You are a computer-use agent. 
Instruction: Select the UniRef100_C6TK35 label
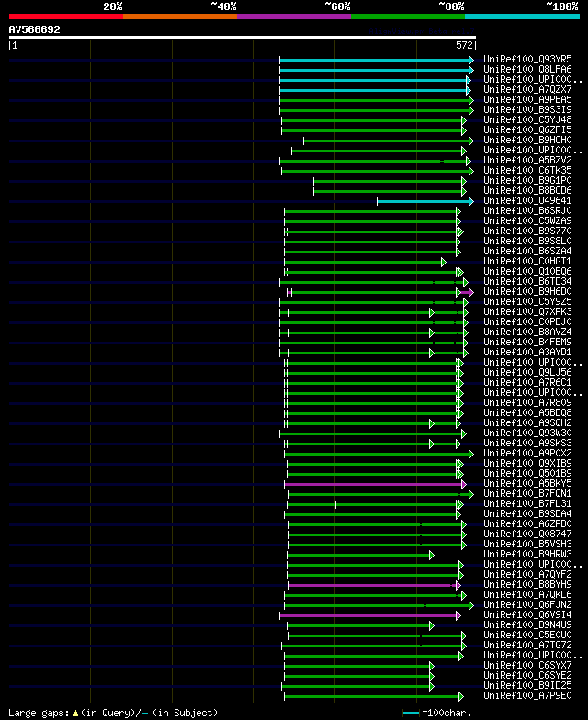(527, 171)
